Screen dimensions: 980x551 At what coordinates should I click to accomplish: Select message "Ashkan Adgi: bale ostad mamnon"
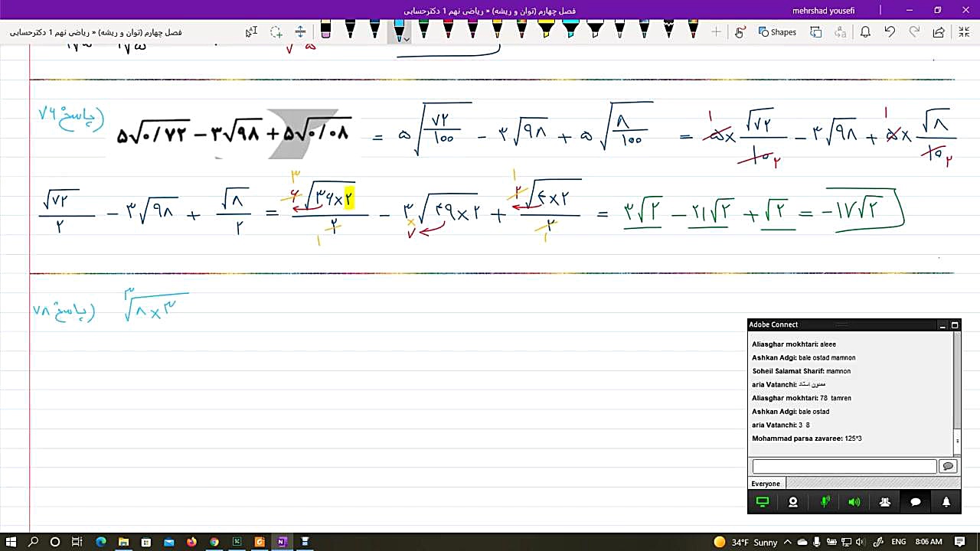804,357
